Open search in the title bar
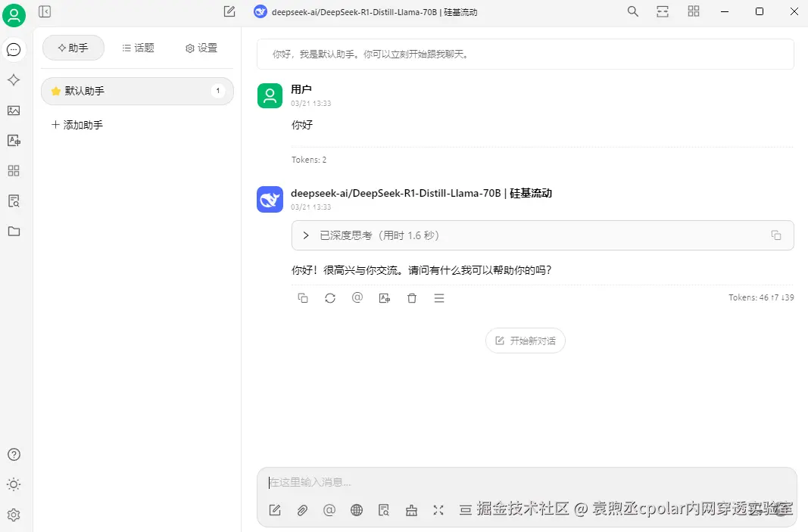The height and width of the screenshot is (532, 808). pos(633,11)
